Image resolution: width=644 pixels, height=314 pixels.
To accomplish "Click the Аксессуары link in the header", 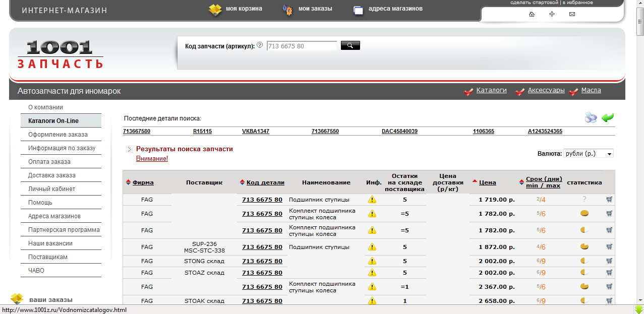I will coord(546,91).
